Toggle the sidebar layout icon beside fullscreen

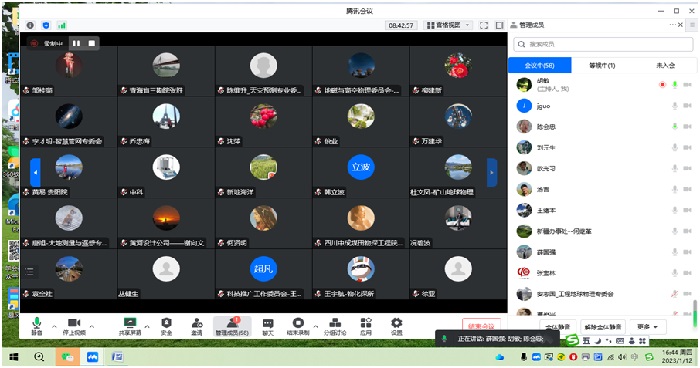point(500,25)
